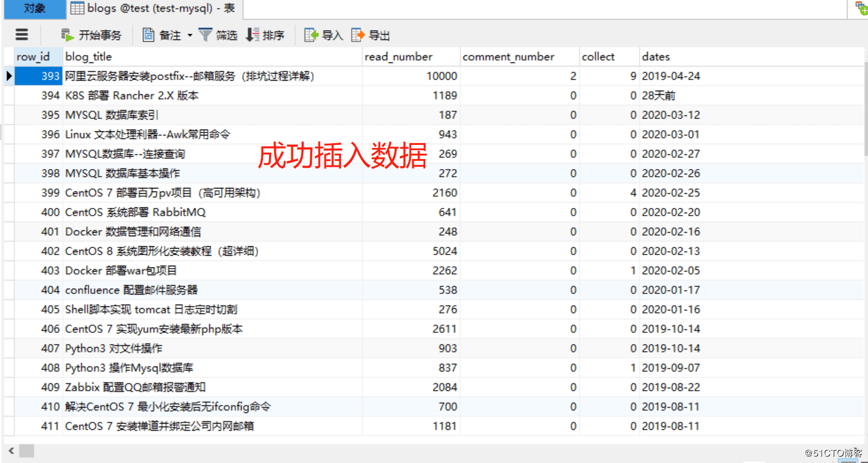The image size is (868, 463).
Task: Click the row_id column header
Action: [x=32, y=57]
